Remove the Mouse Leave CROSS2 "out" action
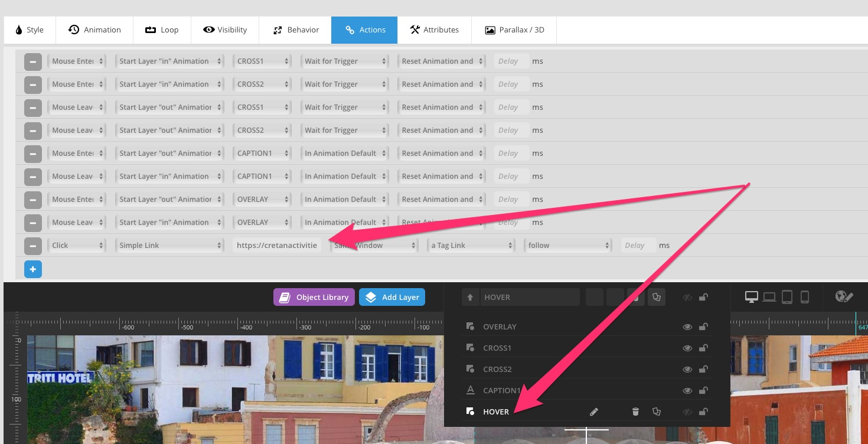Viewport: 868px width, 444px height. (x=32, y=130)
